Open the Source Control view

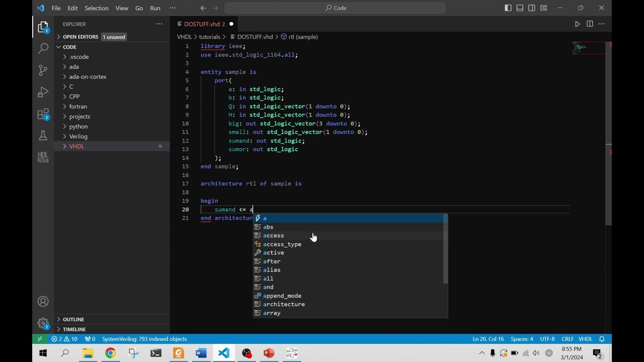click(43, 70)
